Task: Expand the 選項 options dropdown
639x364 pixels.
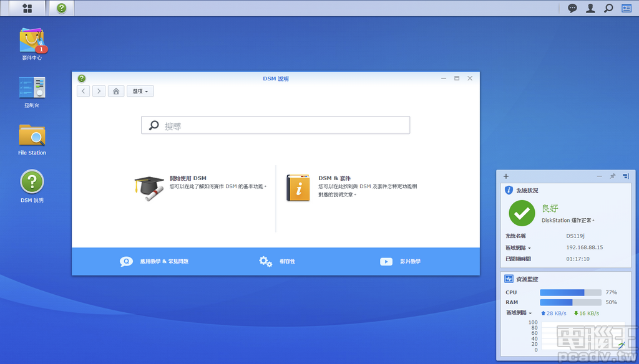Action: tap(140, 91)
